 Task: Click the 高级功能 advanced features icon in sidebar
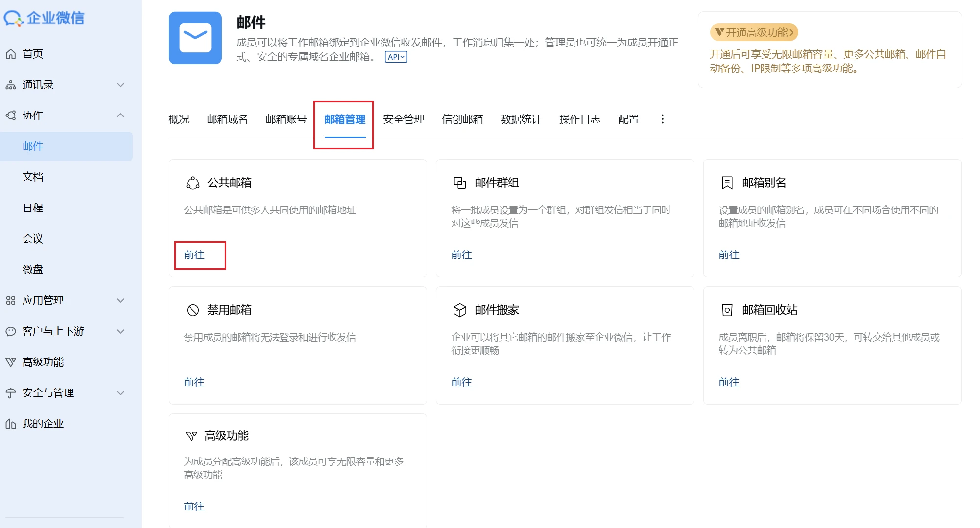11,362
